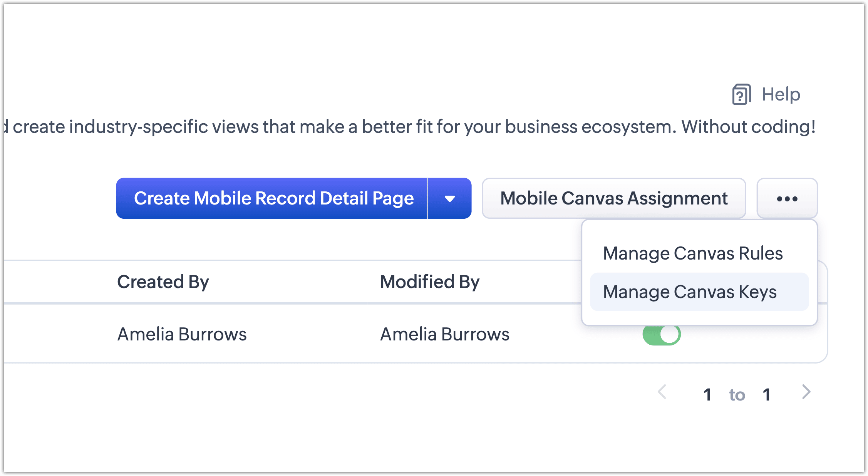868x476 pixels.
Task: Click the last page number after 'to'
Action: tap(766, 395)
